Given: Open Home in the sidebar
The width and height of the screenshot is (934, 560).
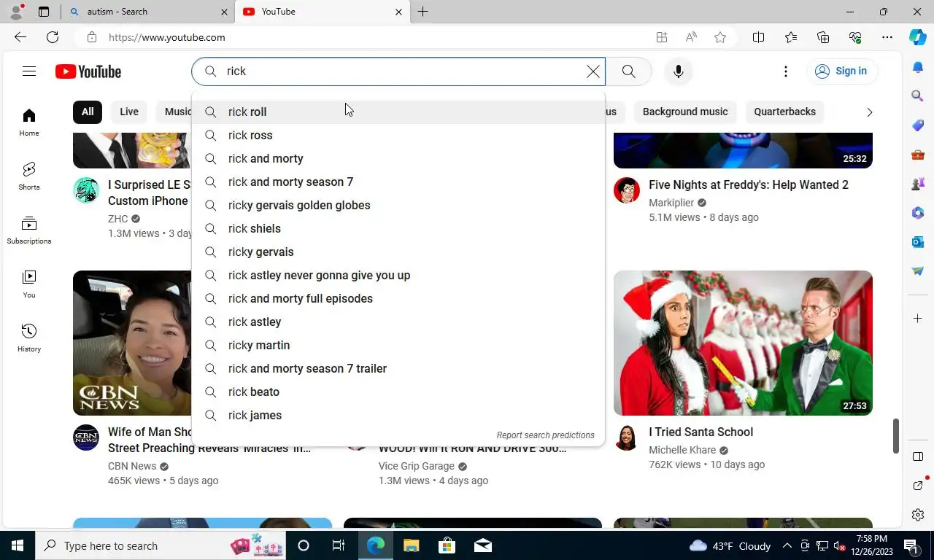Looking at the screenshot, I should tap(29, 122).
